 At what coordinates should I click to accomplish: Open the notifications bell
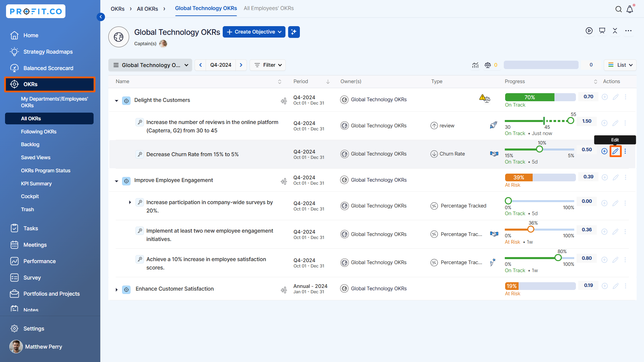click(x=630, y=9)
